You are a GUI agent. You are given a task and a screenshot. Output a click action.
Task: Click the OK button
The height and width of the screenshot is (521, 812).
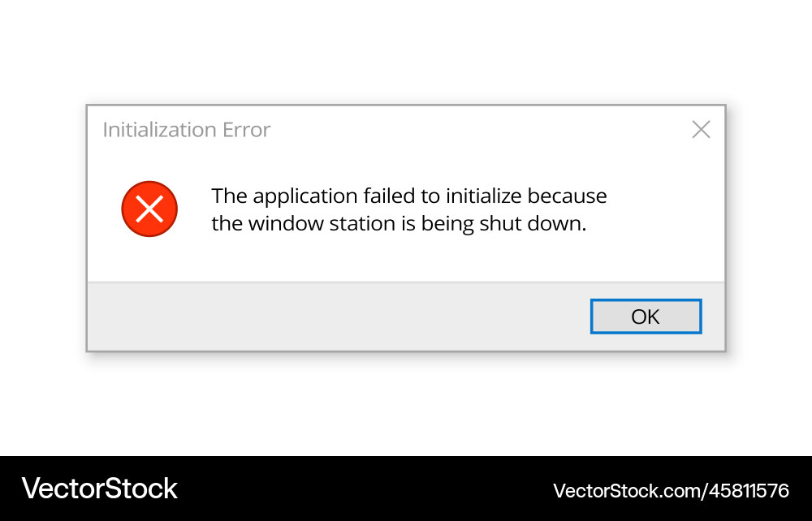646,316
